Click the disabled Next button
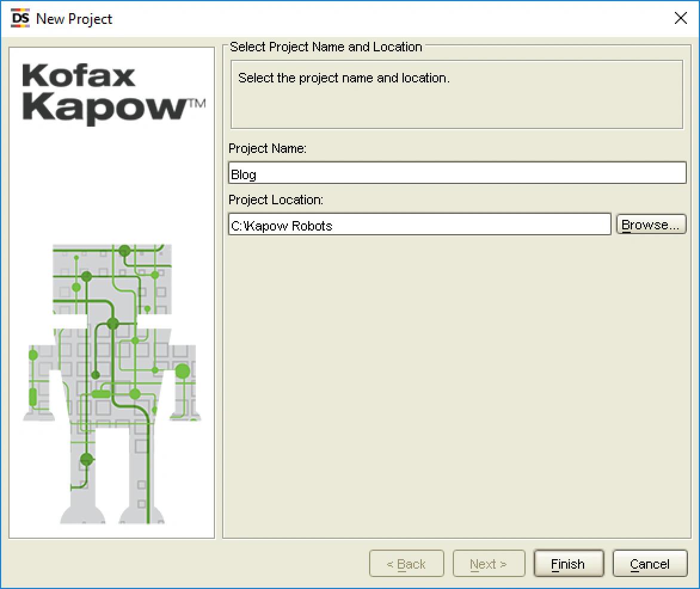The height and width of the screenshot is (589, 700). pyautogui.click(x=489, y=563)
